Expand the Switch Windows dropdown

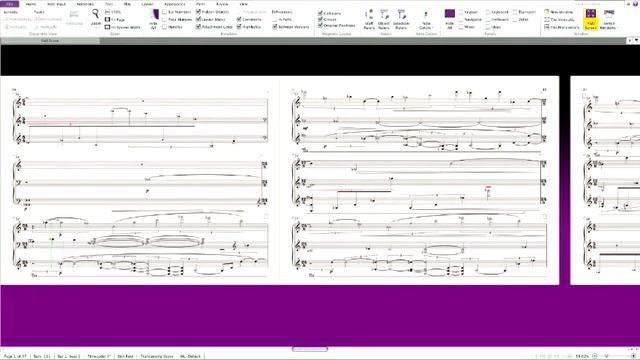pos(608,19)
